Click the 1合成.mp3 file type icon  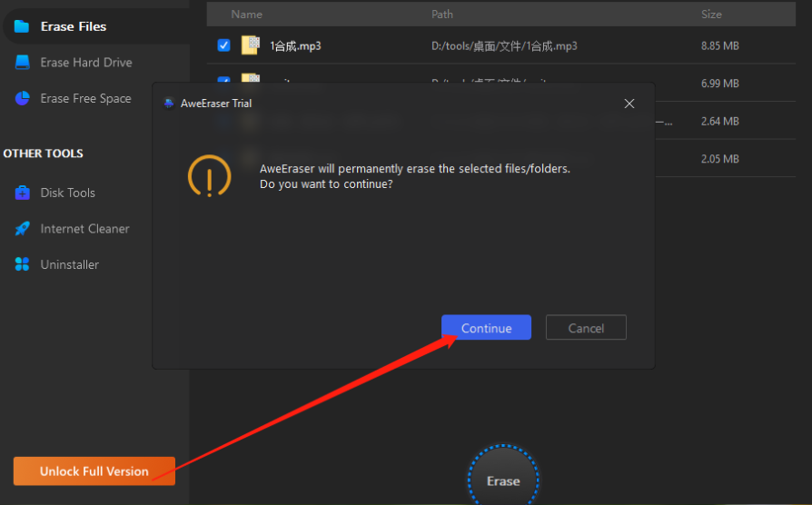click(251, 45)
